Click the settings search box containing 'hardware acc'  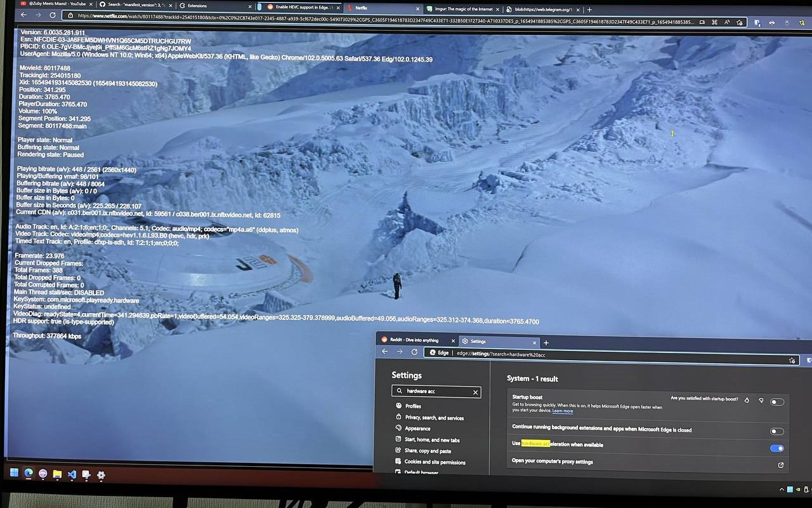436,392
